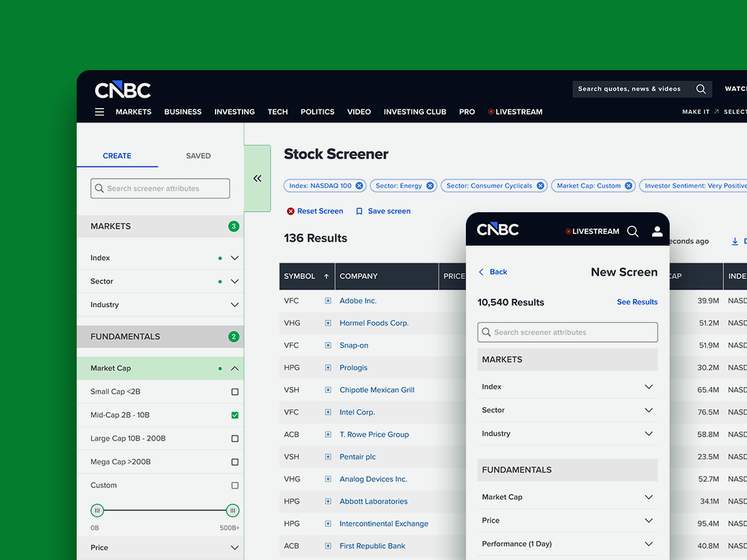Click the plus icon beside Analog Devices Inc.
The width and height of the screenshot is (747, 560).
click(x=328, y=479)
